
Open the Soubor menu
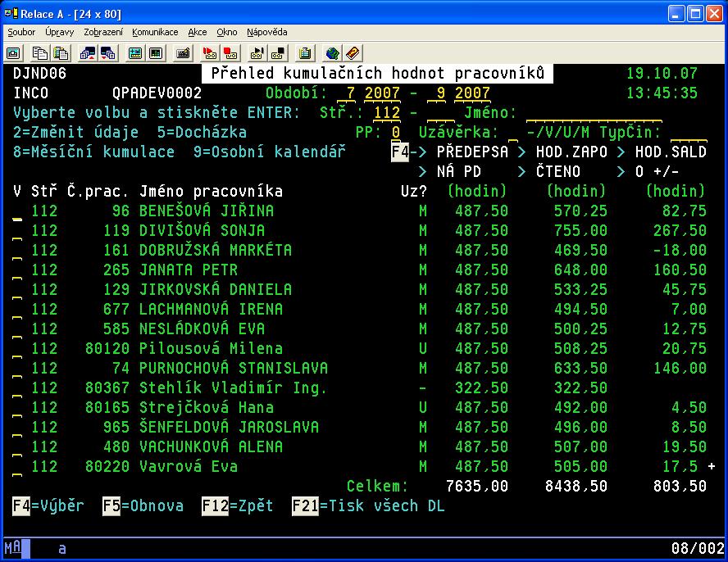tap(21, 32)
